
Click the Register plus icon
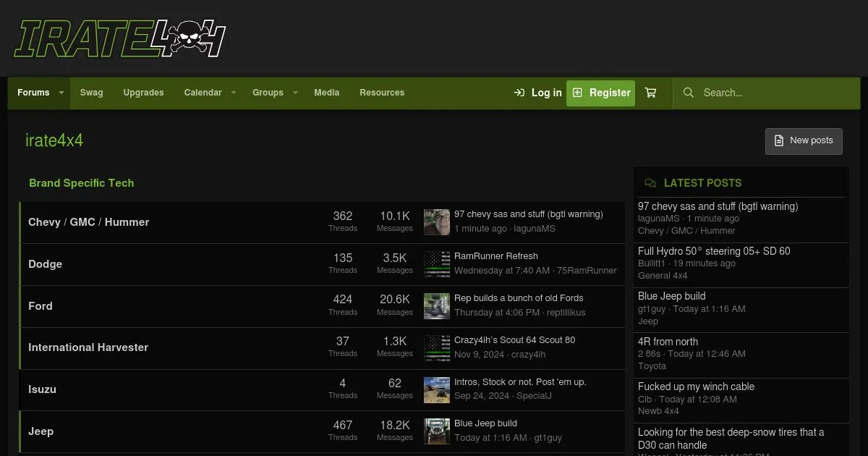[577, 93]
